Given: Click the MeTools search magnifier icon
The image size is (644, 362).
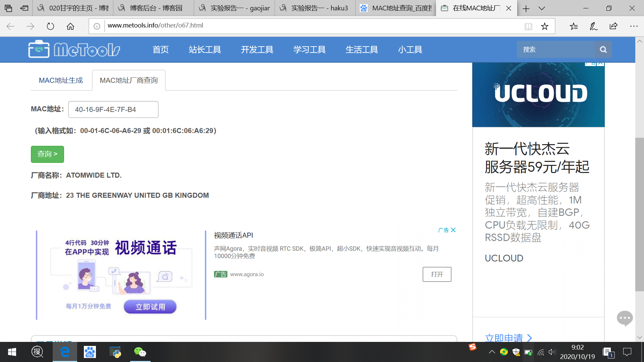Looking at the screenshot, I should click(603, 50).
